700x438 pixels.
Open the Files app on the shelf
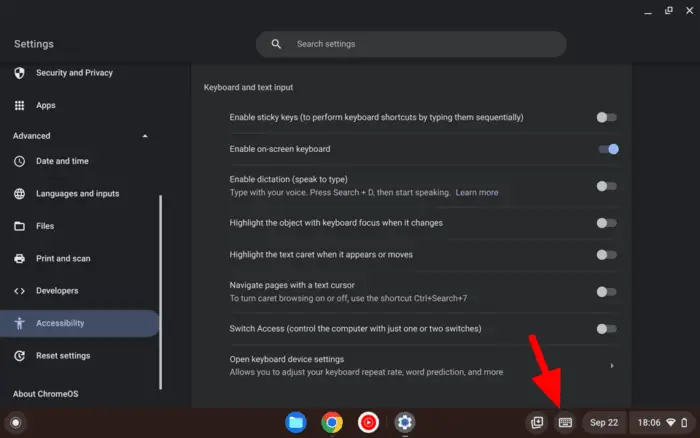296,422
